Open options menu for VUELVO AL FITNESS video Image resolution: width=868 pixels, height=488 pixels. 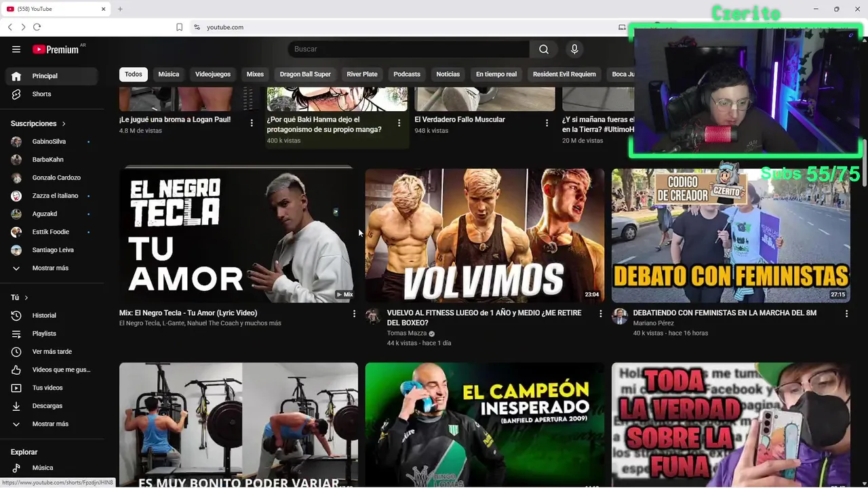(x=600, y=314)
